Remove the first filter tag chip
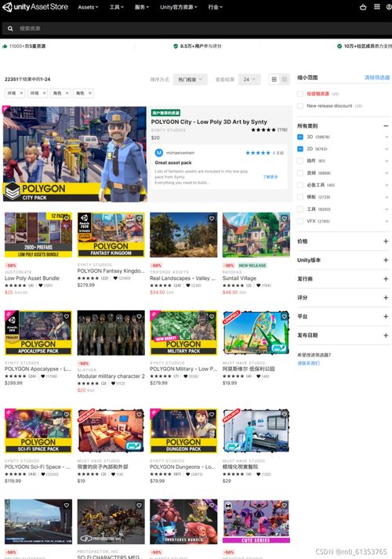The image size is (392, 559). coord(21,93)
